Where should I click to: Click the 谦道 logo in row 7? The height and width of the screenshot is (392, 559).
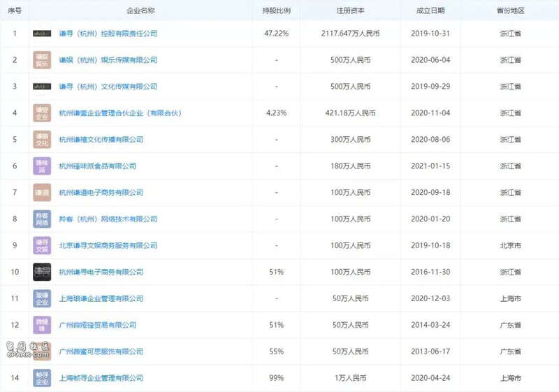click(x=42, y=192)
